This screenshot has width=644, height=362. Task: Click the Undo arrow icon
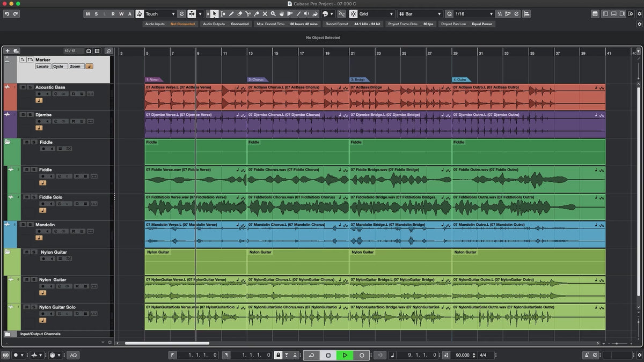[x=7, y=14]
